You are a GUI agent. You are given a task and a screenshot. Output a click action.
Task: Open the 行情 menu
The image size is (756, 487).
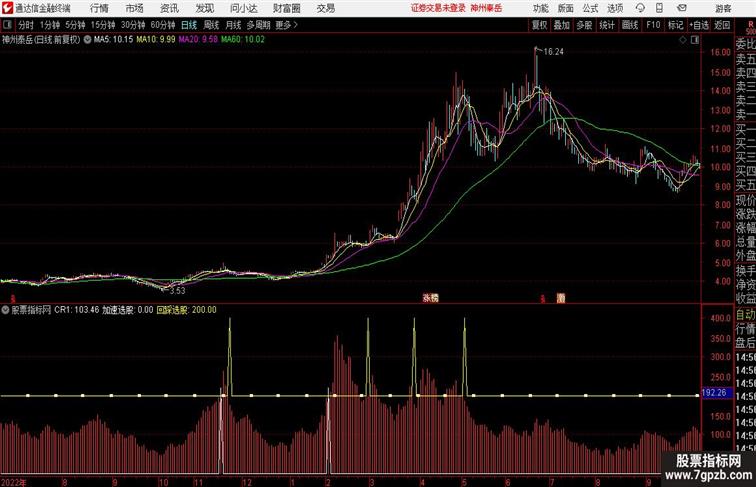tap(99, 8)
